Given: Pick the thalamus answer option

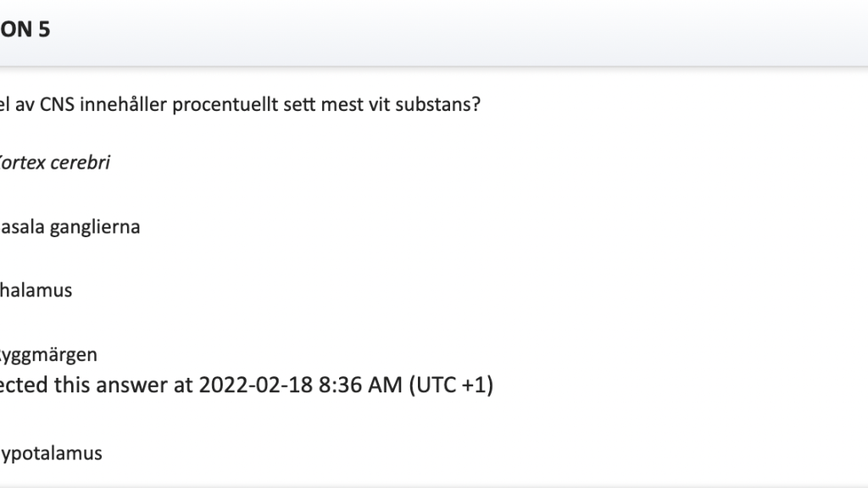Looking at the screenshot, I should pos(36,291).
